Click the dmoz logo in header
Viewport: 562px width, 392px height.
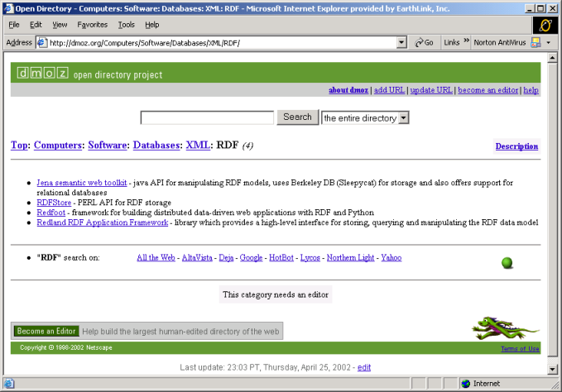point(42,74)
